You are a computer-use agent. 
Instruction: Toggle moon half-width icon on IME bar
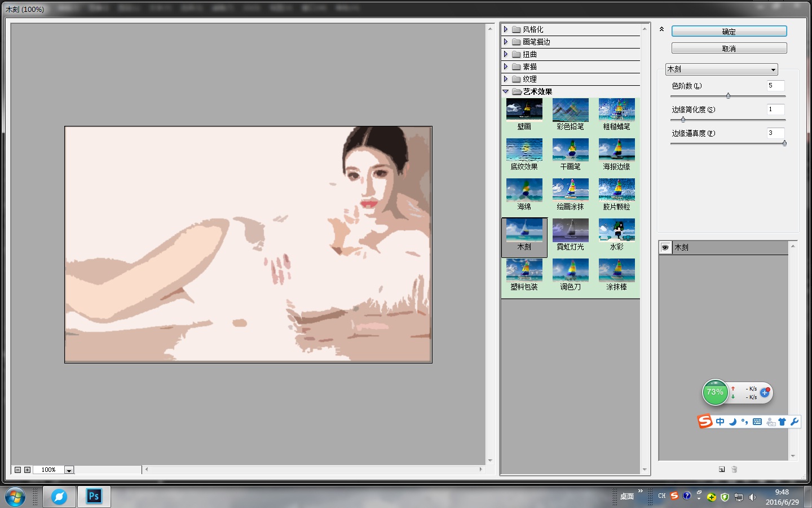coord(732,422)
